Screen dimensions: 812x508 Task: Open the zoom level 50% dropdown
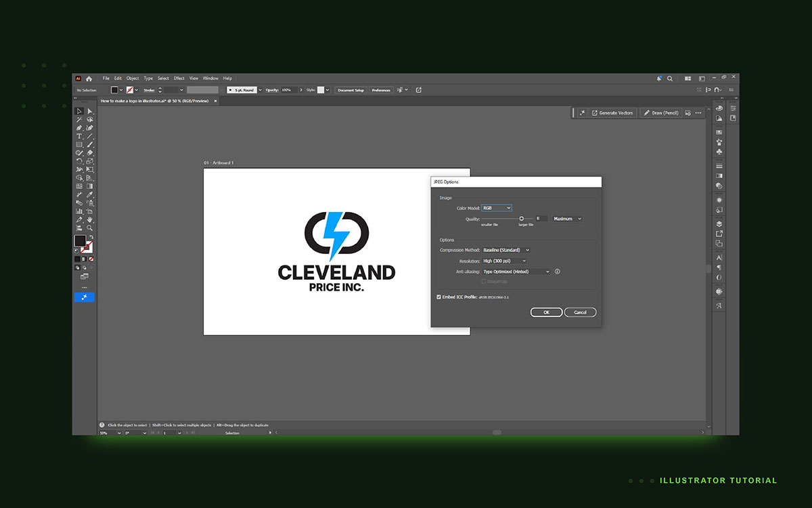[x=120, y=433]
